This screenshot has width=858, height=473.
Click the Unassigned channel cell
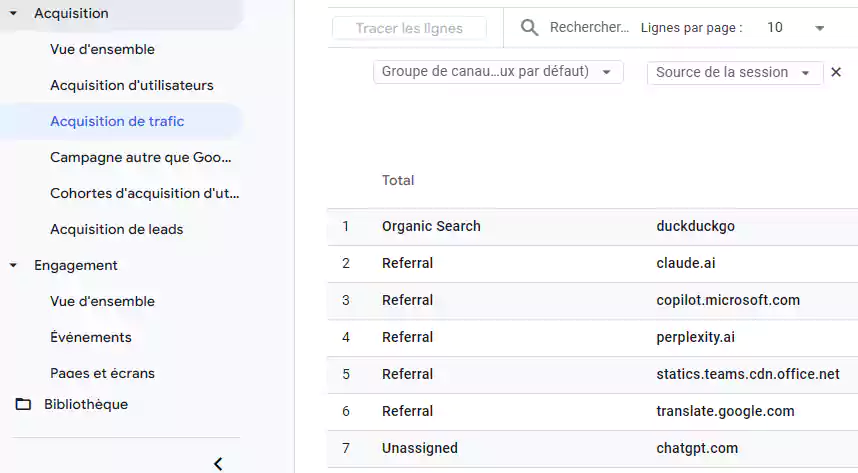tap(420, 448)
